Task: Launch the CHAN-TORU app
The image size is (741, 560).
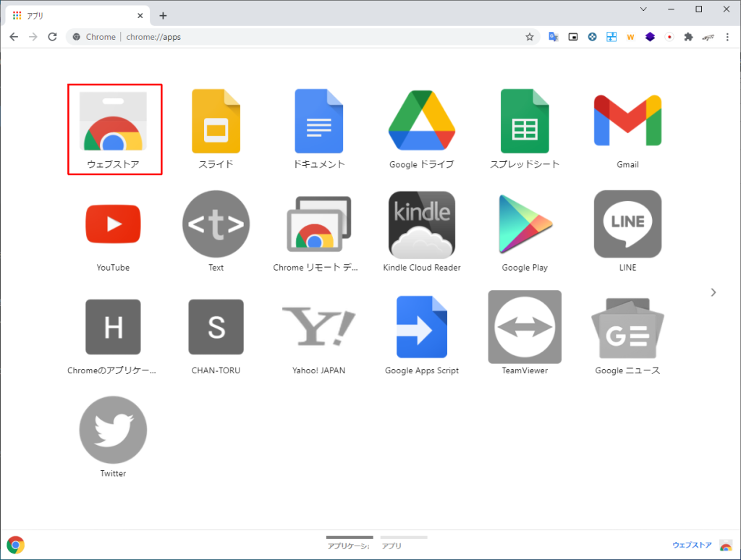Action: coord(216,327)
